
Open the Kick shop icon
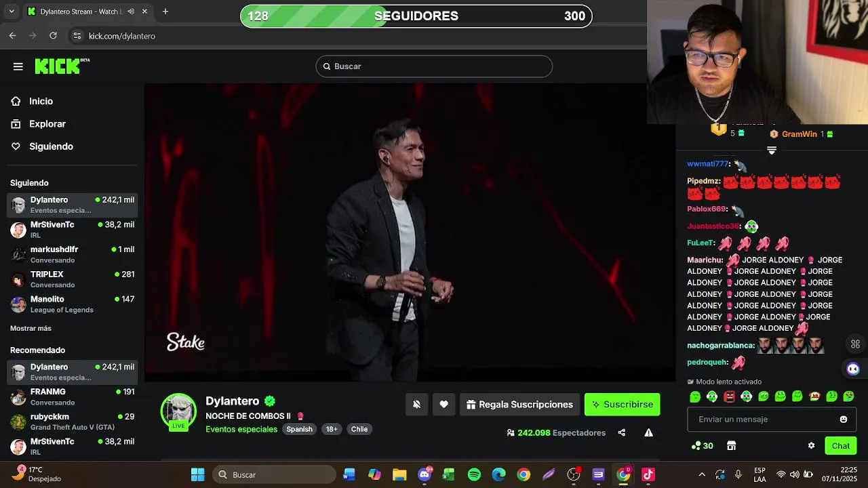click(x=731, y=445)
